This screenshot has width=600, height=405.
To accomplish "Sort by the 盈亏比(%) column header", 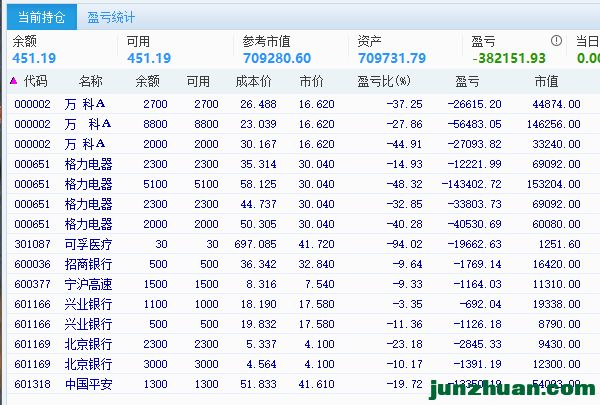I will pyautogui.click(x=384, y=81).
